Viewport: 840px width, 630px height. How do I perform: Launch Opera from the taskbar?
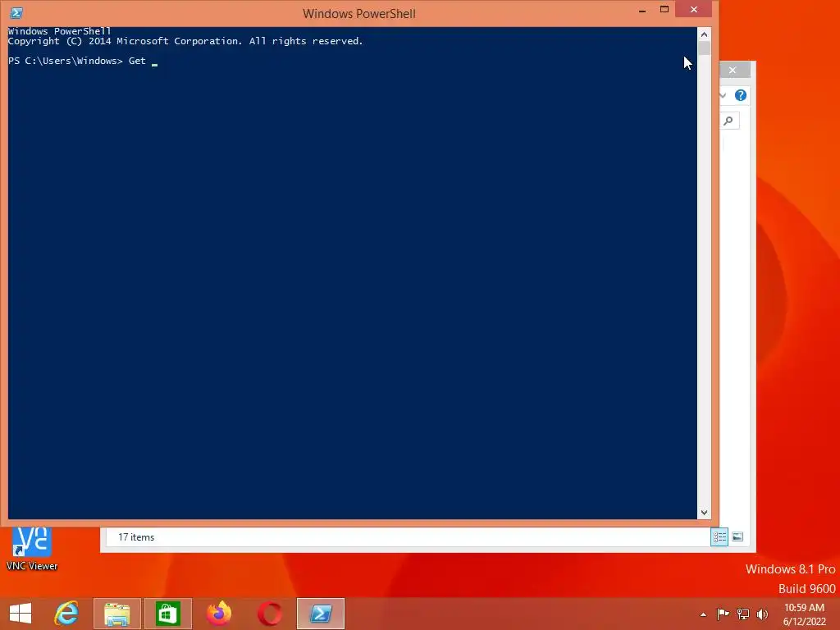click(270, 614)
